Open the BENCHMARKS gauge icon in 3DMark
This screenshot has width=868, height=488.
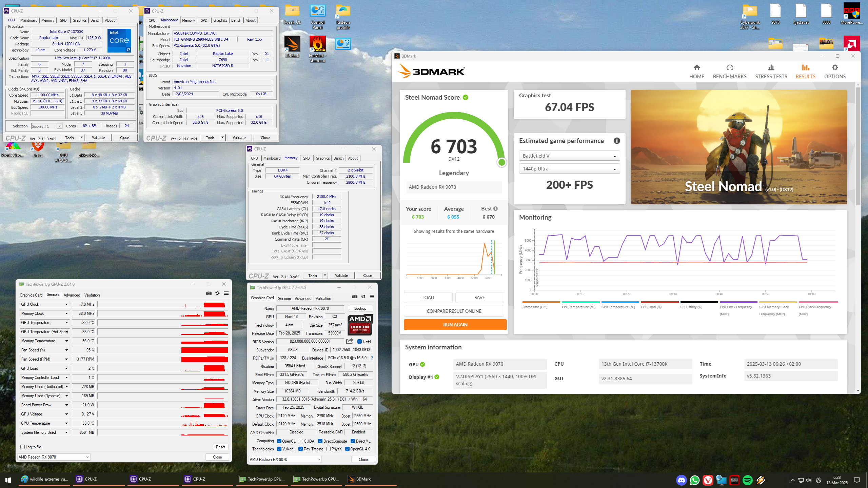pyautogui.click(x=730, y=67)
